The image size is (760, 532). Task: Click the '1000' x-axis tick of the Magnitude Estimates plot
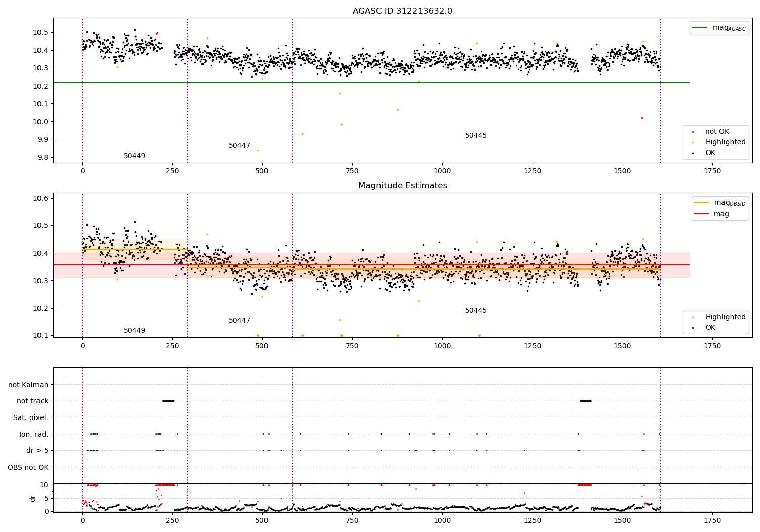pyautogui.click(x=442, y=346)
